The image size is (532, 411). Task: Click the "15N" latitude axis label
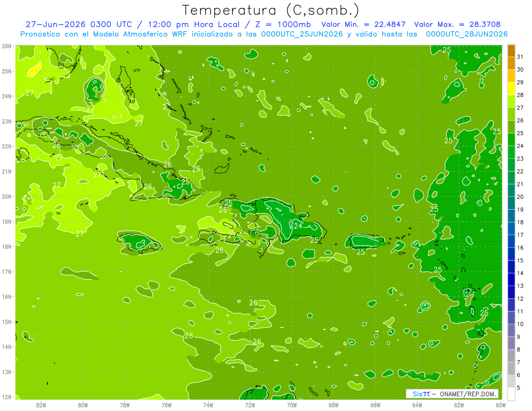[7, 321]
